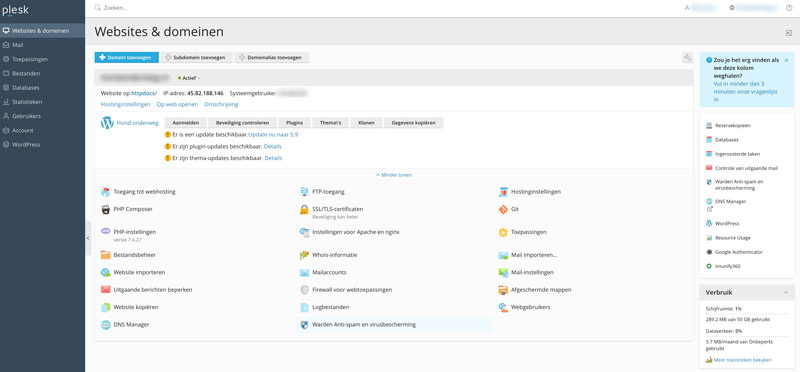The height and width of the screenshot is (372, 800).
Task: Open WordPress in the left sidebar
Action: [x=42, y=144]
